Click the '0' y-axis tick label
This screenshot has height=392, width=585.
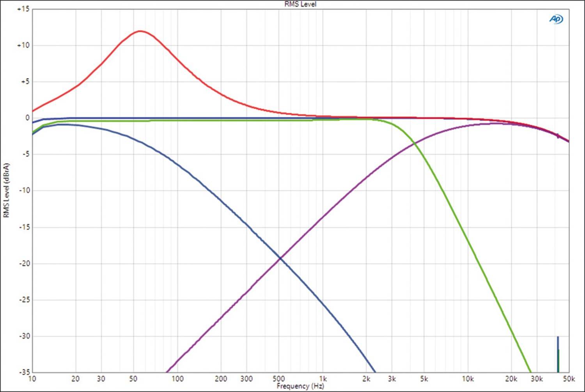[x=28, y=118]
